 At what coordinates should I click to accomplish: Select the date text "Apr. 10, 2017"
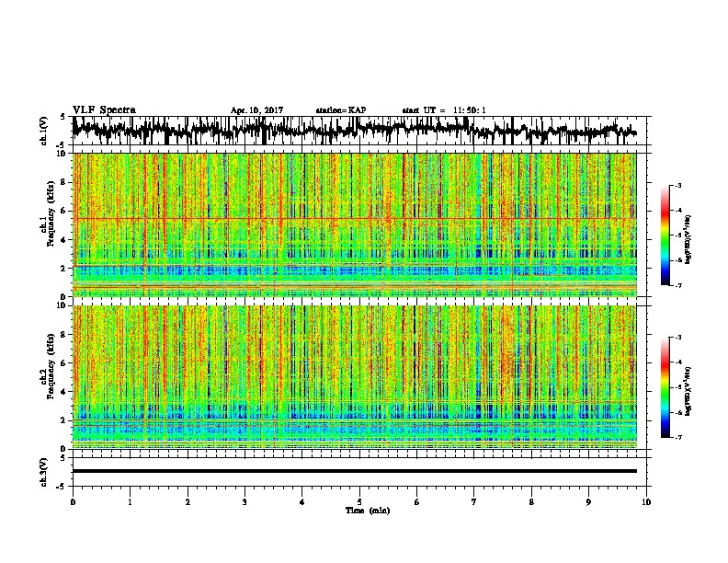[256, 110]
